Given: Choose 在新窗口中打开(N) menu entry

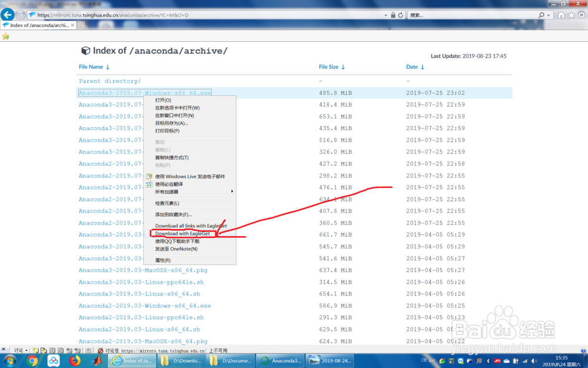Looking at the screenshot, I should pyautogui.click(x=190, y=115).
